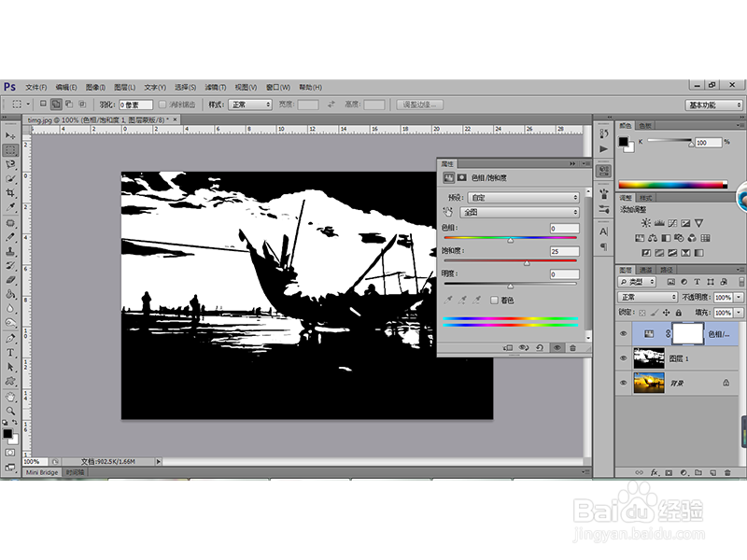Select the Path Selection tool
The image size is (747, 560).
pos(10,367)
